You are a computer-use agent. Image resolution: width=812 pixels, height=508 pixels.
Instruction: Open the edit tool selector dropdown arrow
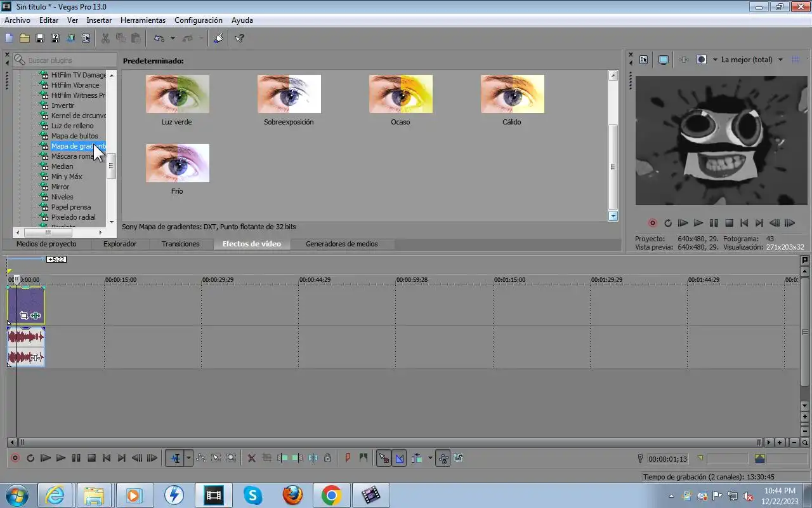(x=188, y=458)
